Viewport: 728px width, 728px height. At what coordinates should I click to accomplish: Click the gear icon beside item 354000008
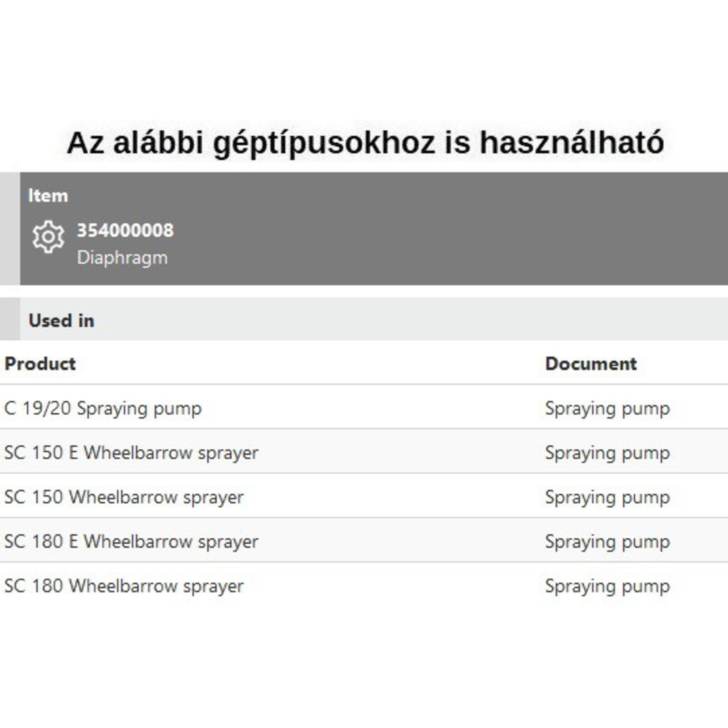[48, 237]
